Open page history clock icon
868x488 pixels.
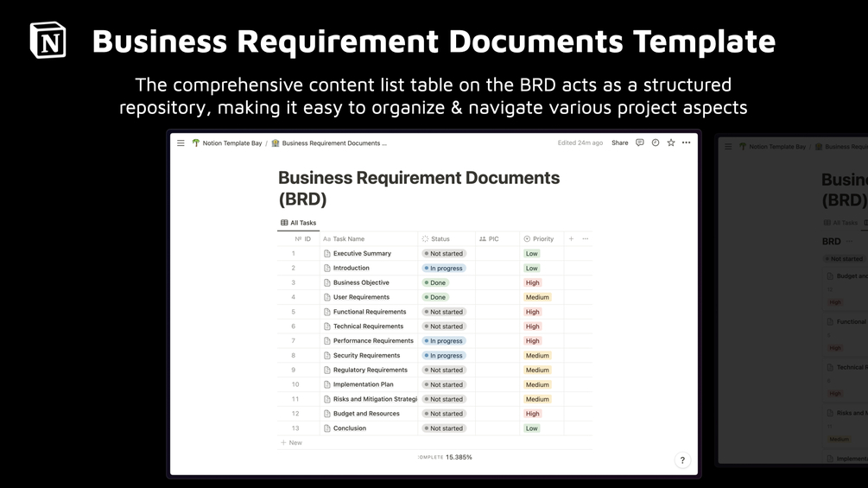point(656,143)
